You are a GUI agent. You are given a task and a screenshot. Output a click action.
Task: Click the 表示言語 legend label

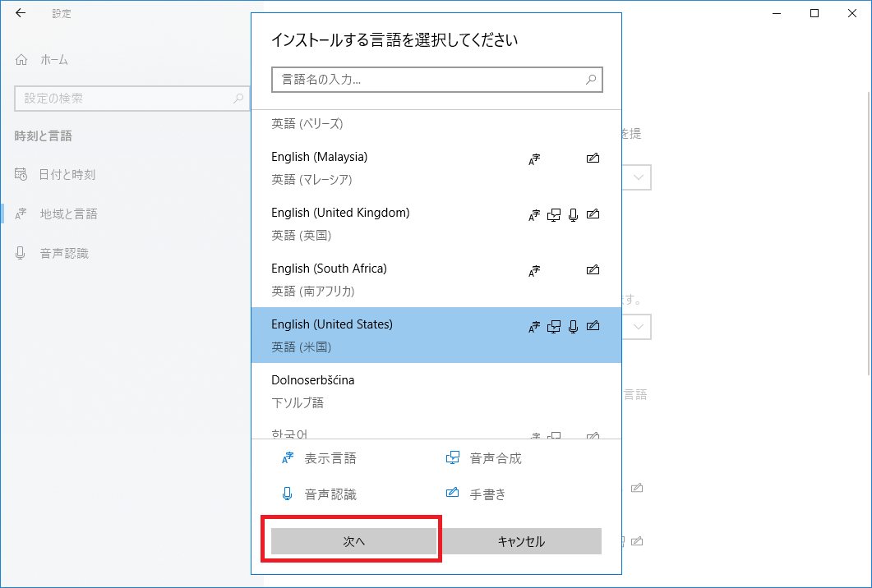tap(330, 458)
